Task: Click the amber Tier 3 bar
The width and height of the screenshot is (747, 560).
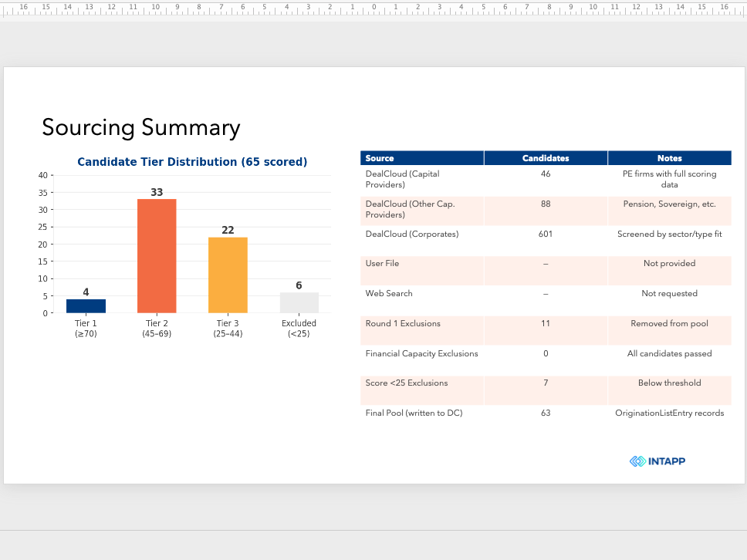Action: point(228,275)
